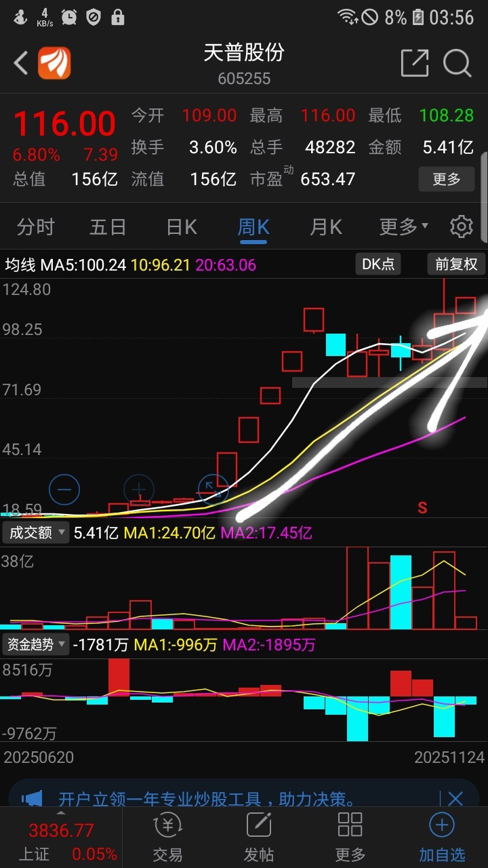Open the 前复权 adjustment selector

[456, 264]
